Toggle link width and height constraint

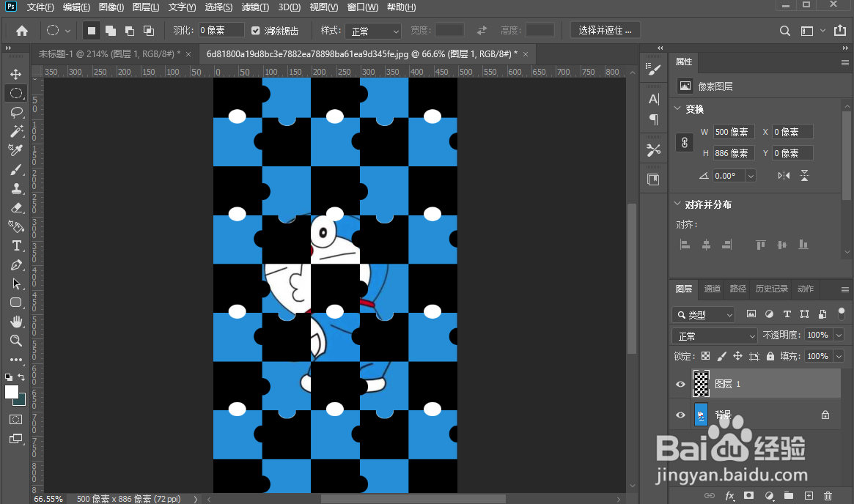[x=685, y=143]
